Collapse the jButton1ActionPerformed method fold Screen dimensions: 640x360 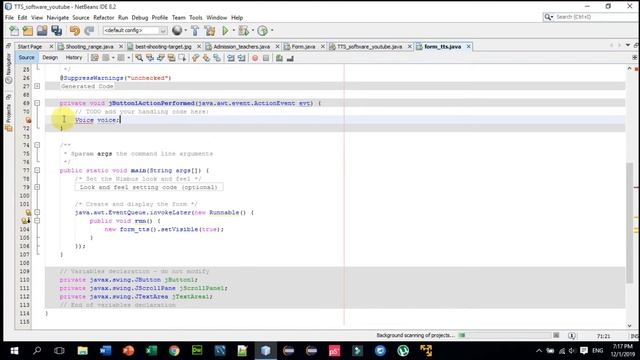coord(37,103)
